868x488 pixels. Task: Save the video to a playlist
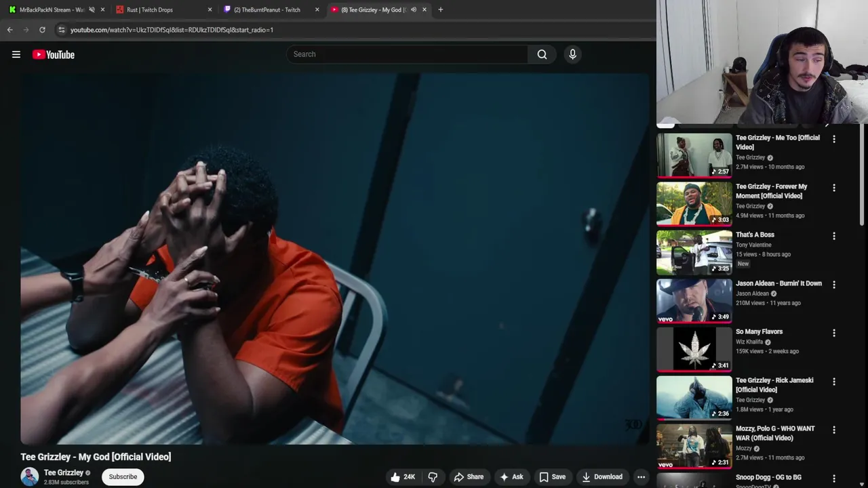[x=552, y=476]
